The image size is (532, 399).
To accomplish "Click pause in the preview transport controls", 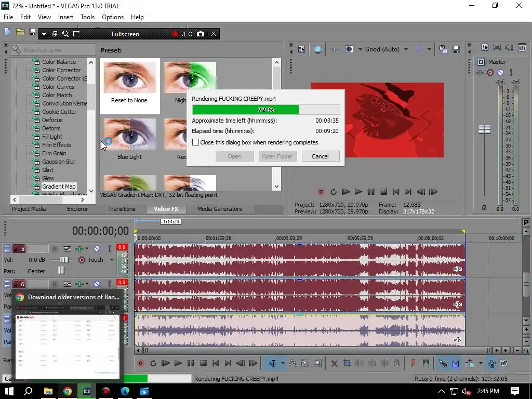I will [x=371, y=192].
